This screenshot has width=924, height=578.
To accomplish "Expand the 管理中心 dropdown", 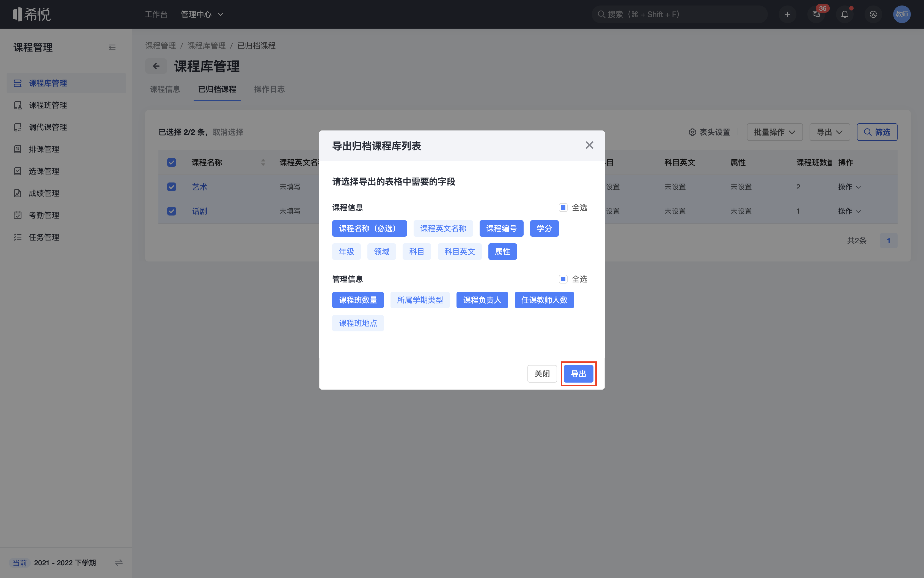I will 202,14.
